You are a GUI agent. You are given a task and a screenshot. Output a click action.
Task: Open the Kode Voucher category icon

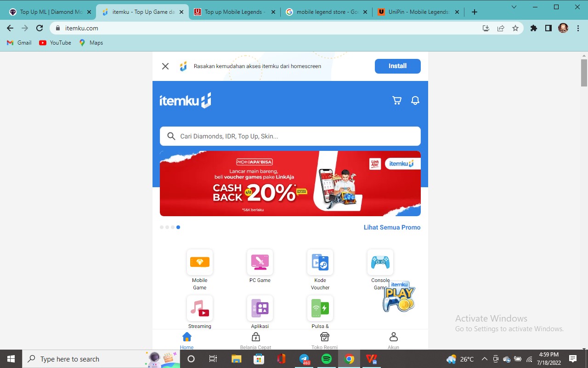320,262
